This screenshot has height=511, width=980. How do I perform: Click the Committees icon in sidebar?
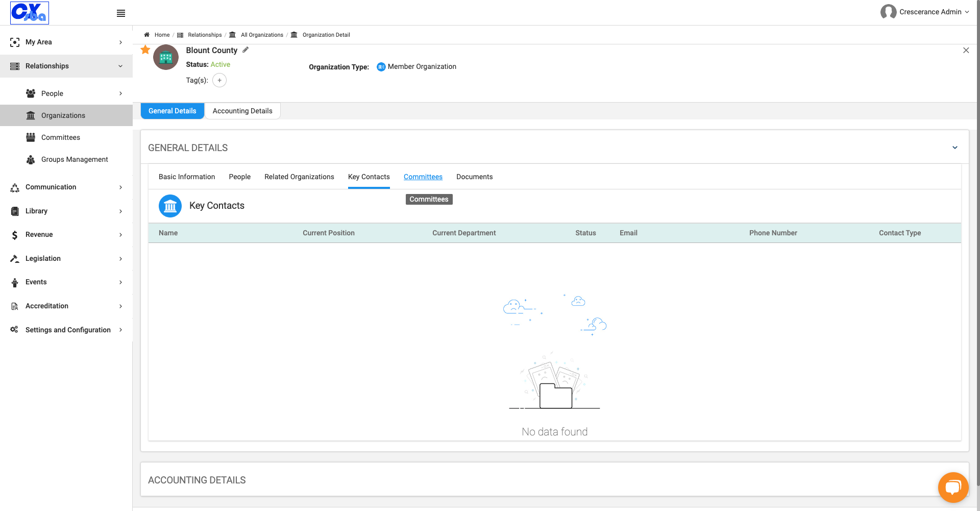pyautogui.click(x=31, y=137)
